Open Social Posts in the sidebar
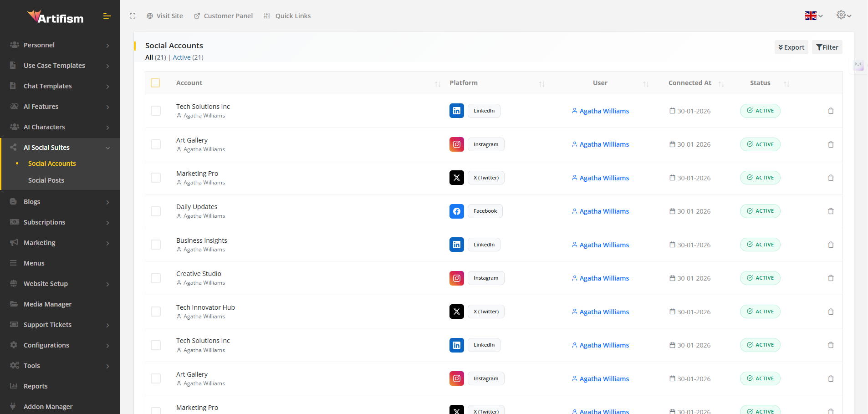 pos(46,180)
